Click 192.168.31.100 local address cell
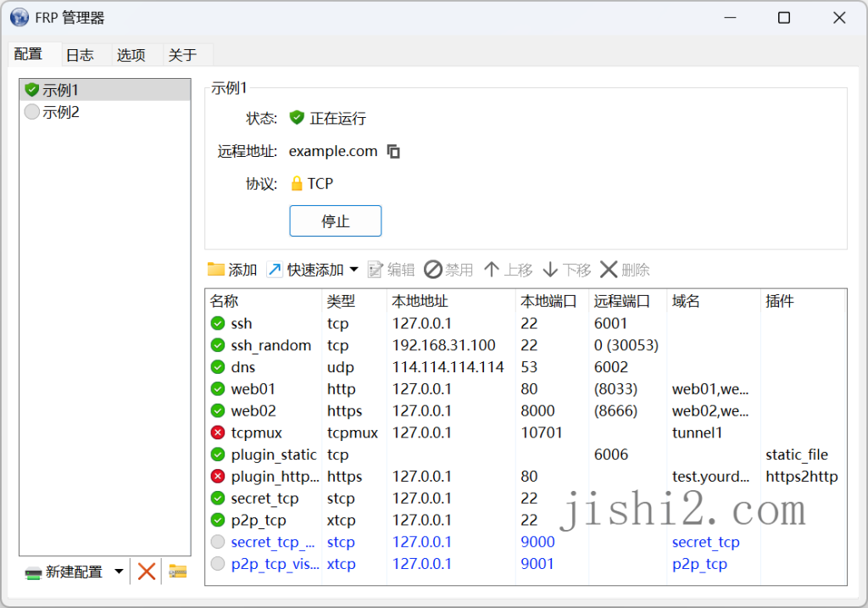The width and height of the screenshot is (868, 608). pyautogui.click(x=444, y=345)
